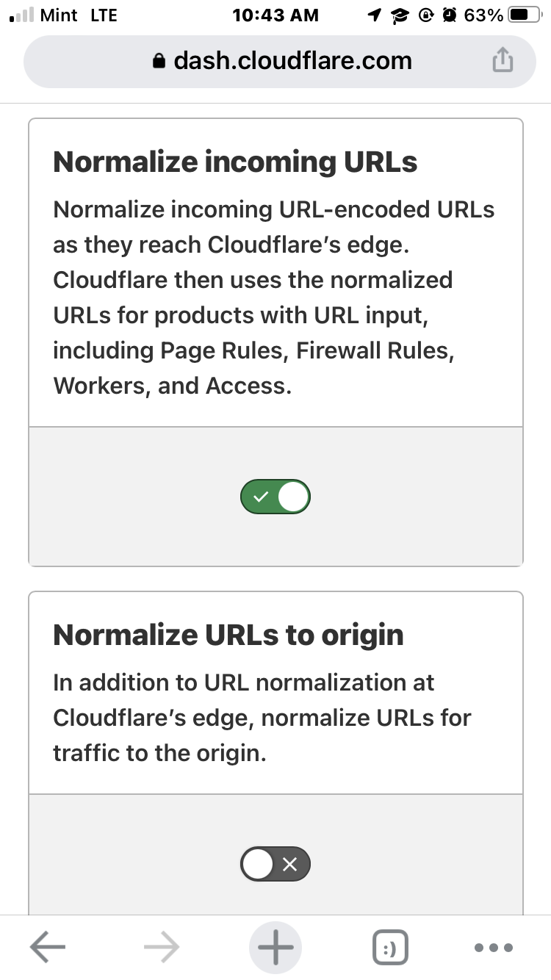Tap the dash.cloudflare.com address field
The width and height of the screenshot is (551, 980).
point(292,61)
